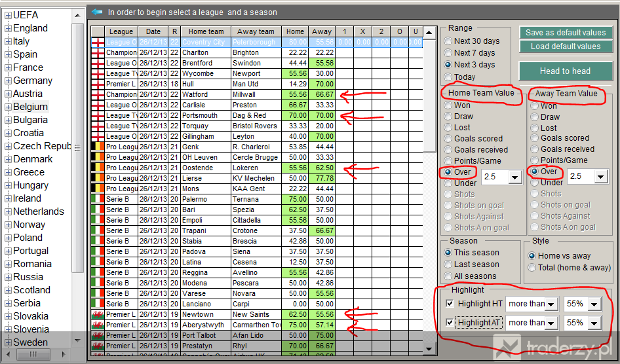
Task: Select the Next 30 days range option
Action: [448, 41]
